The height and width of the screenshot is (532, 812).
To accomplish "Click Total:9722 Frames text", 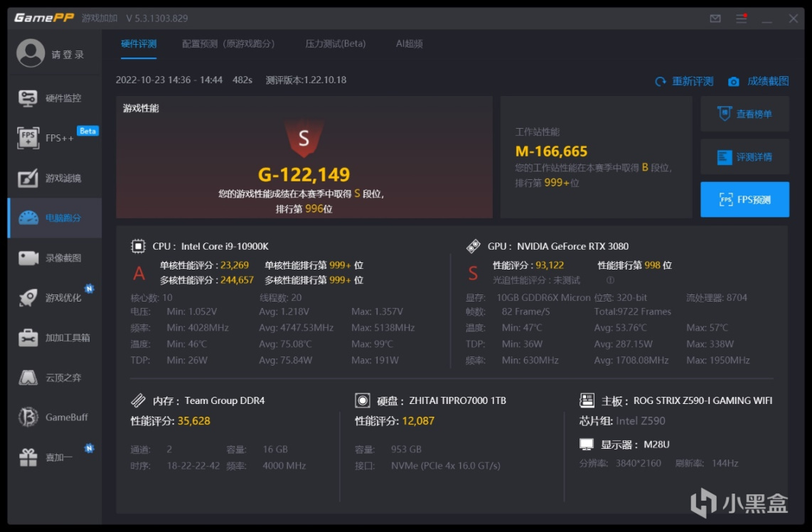I will tap(632, 312).
